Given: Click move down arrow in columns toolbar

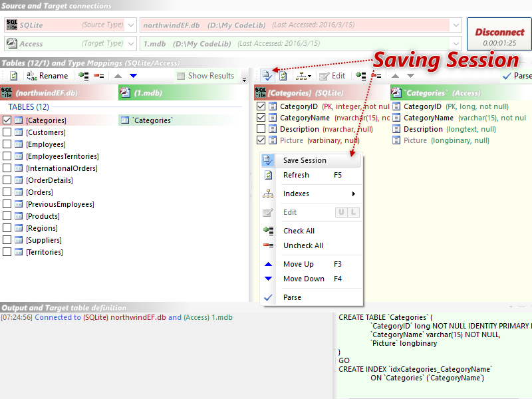Looking at the screenshot, I should pos(410,76).
